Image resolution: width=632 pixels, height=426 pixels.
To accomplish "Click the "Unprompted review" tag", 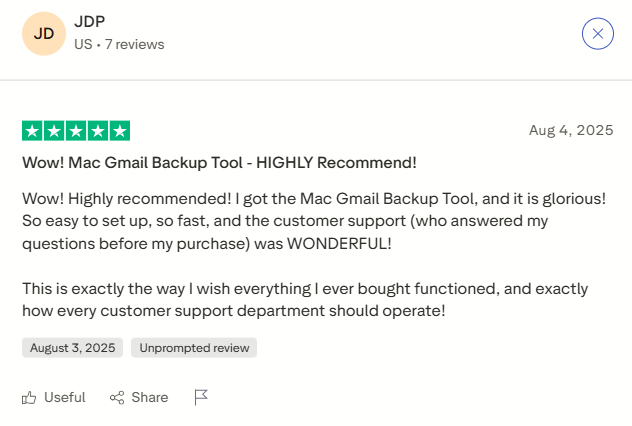I will [x=194, y=348].
